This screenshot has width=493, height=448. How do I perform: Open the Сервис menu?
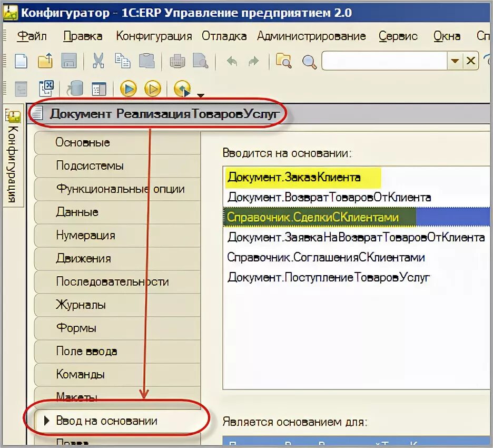(398, 36)
